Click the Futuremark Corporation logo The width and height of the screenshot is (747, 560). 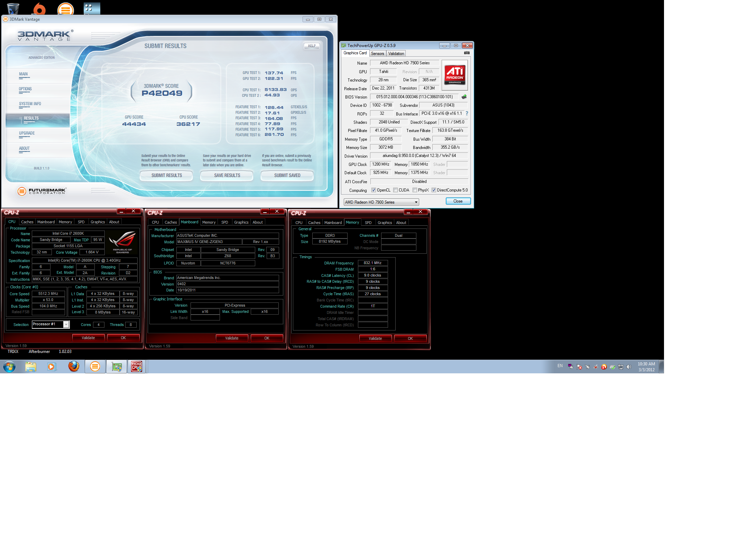(42, 191)
